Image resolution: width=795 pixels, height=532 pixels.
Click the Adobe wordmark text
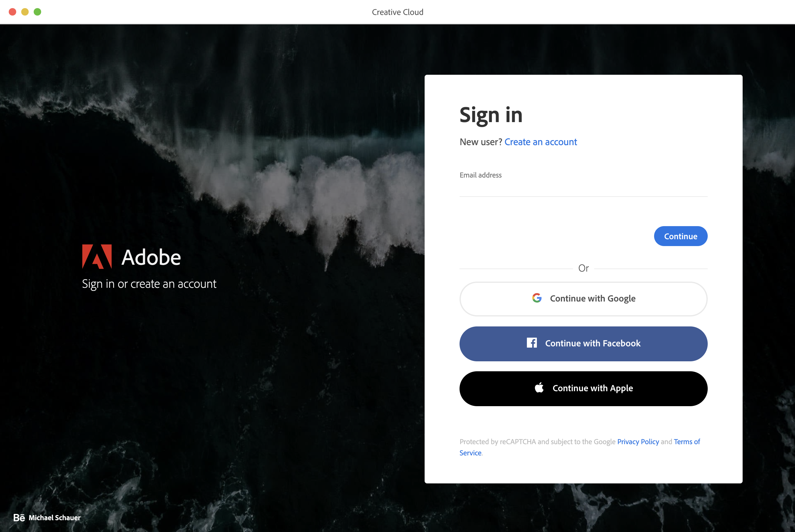[151, 257]
